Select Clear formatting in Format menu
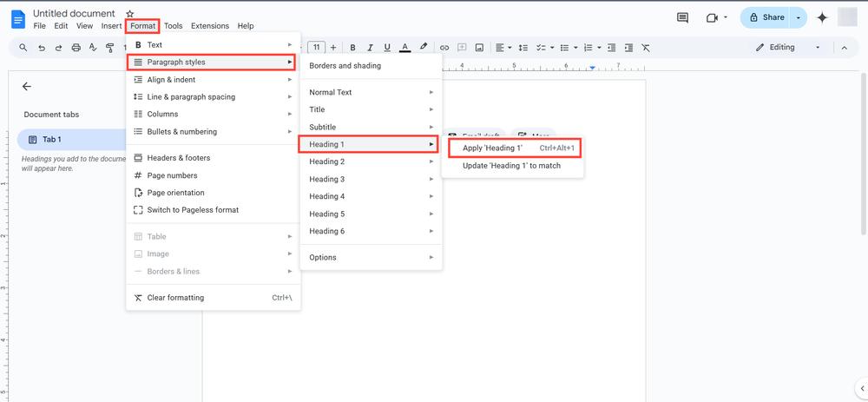The width and height of the screenshot is (868, 402). point(214,298)
